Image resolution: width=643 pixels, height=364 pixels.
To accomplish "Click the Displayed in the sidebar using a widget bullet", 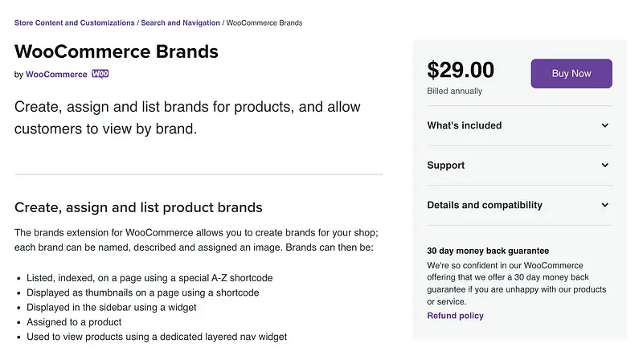I will tap(112, 307).
